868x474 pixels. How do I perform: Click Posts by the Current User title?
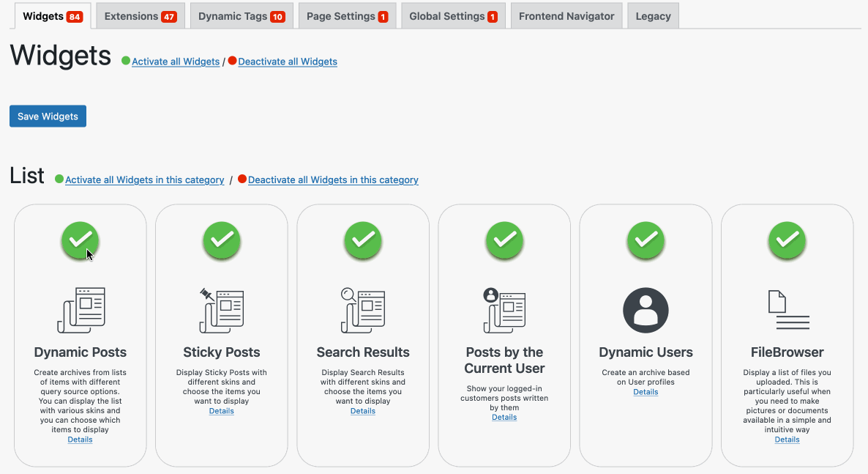pyautogui.click(x=504, y=360)
